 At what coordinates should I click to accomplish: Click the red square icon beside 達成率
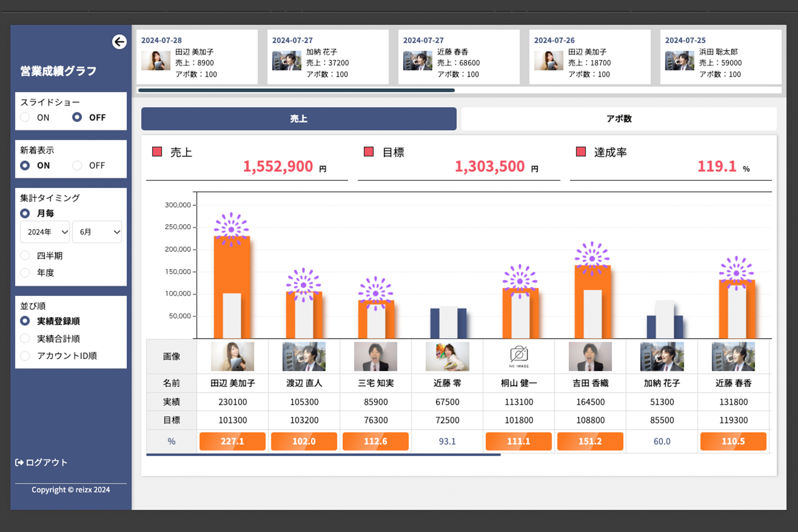coord(581,152)
